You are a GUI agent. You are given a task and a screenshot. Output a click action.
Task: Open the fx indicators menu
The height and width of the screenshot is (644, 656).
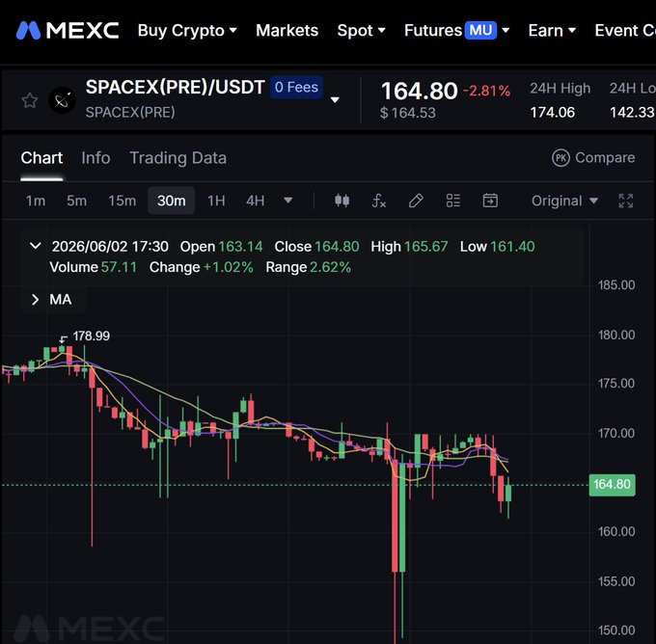click(x=378, y=201)
